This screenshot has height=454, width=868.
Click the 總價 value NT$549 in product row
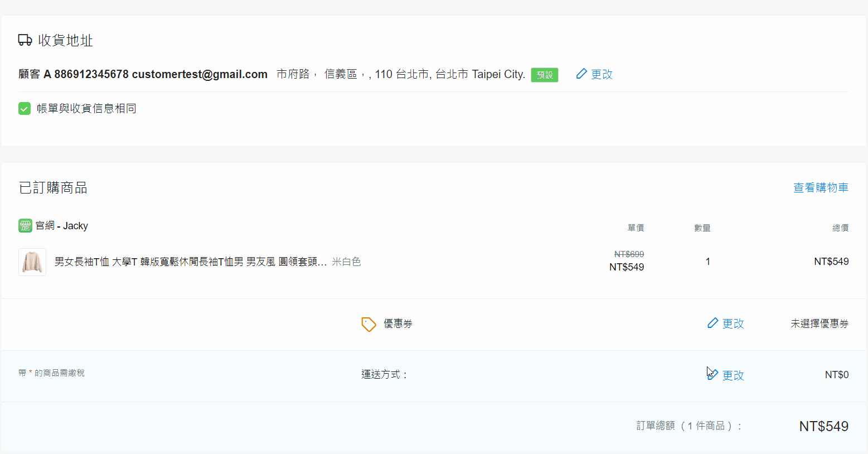click(831, 262)
